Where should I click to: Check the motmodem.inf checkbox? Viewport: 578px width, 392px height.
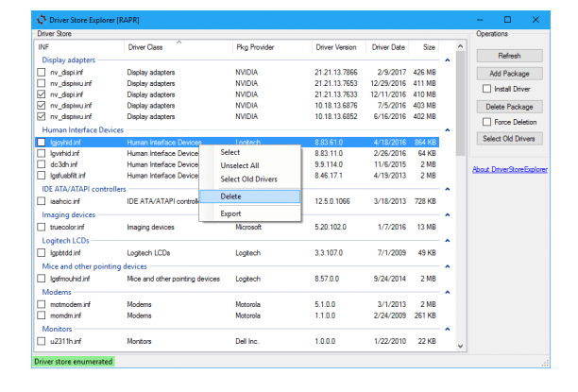click(42, 304)
